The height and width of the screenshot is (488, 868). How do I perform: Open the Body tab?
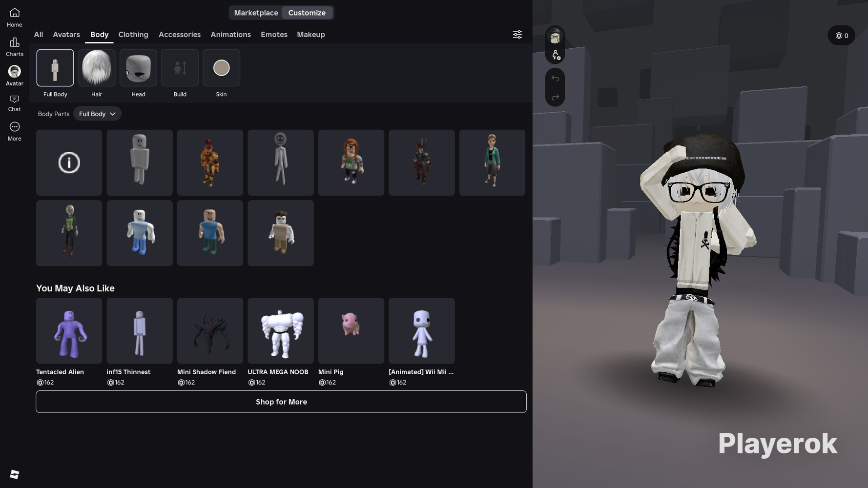(x=100, y=35)
